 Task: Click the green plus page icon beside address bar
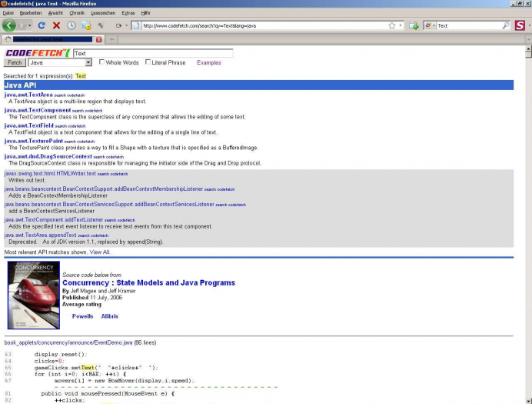[x=414, y=25]
